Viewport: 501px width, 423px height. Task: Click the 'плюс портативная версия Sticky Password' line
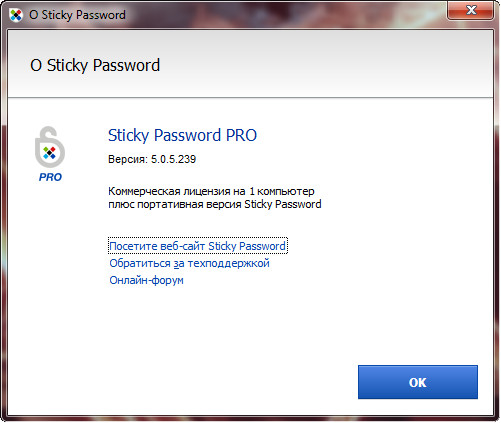pos(215,204)
